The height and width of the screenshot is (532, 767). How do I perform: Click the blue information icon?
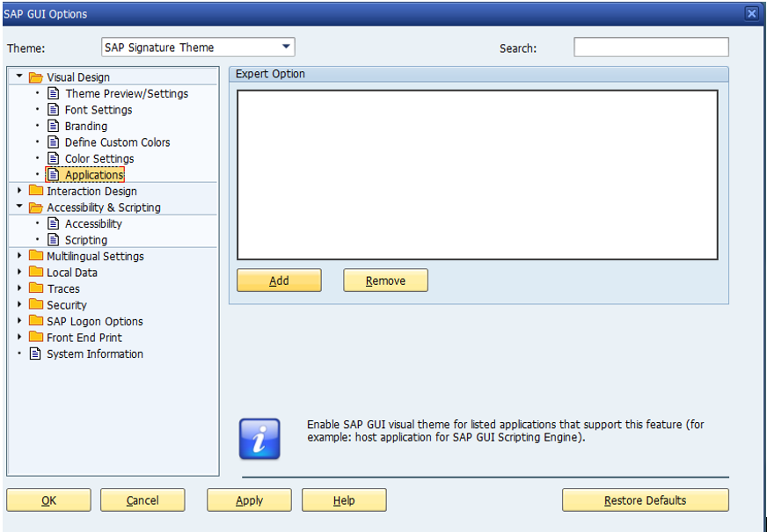(x=259, y=439)
